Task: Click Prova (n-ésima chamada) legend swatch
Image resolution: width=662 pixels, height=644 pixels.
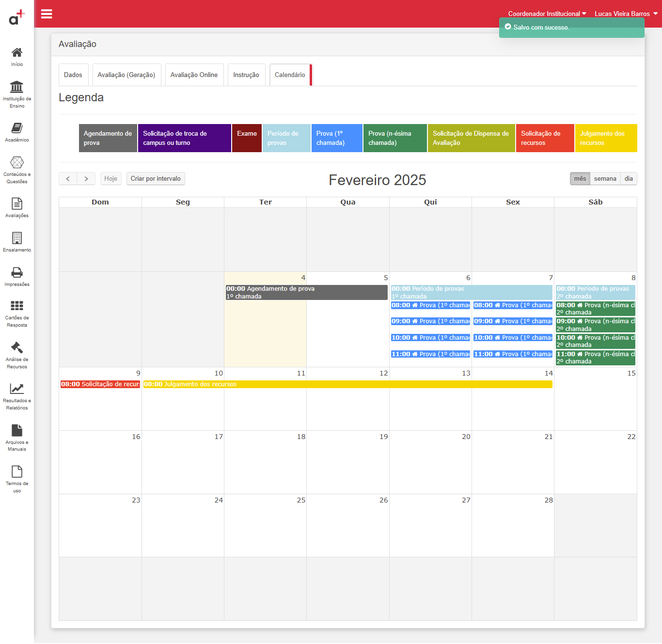Action: coord(395,138)
